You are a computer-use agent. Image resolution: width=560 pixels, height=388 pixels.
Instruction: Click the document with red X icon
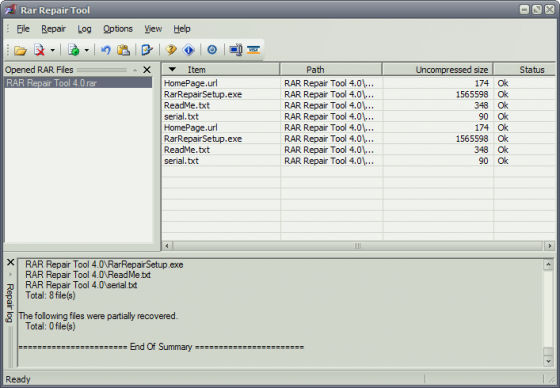pos(39,50)
